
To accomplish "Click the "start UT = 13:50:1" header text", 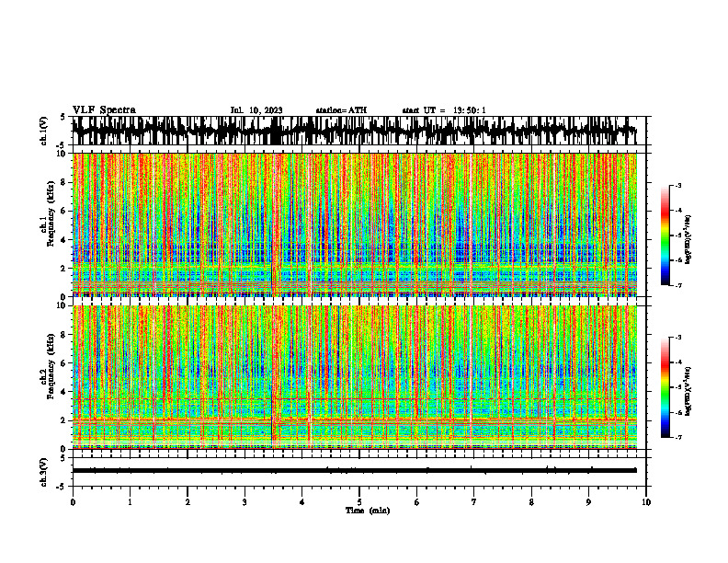I will (x=444, y=110).
